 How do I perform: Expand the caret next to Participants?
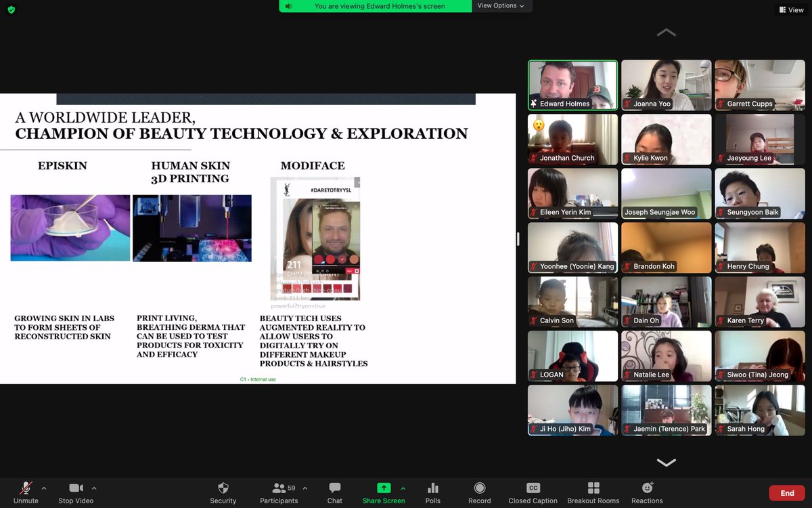pos(304,488)
